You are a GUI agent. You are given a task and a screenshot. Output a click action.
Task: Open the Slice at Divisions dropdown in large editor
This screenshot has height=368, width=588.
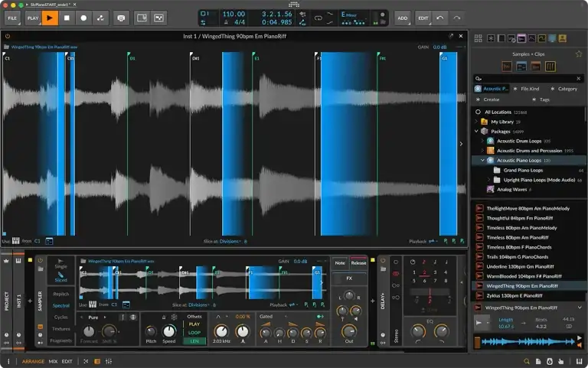click(230, 241)
